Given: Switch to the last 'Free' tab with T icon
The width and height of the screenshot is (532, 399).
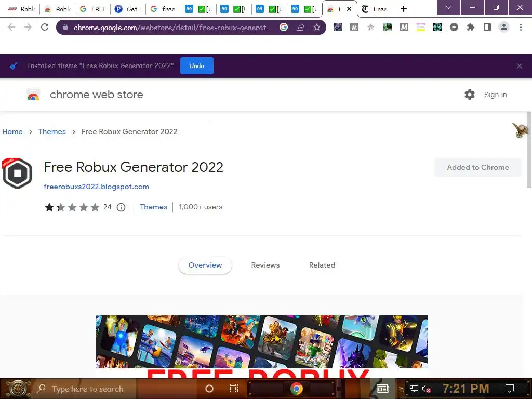Looking at the screenshot, I should (x=374, y=9).
